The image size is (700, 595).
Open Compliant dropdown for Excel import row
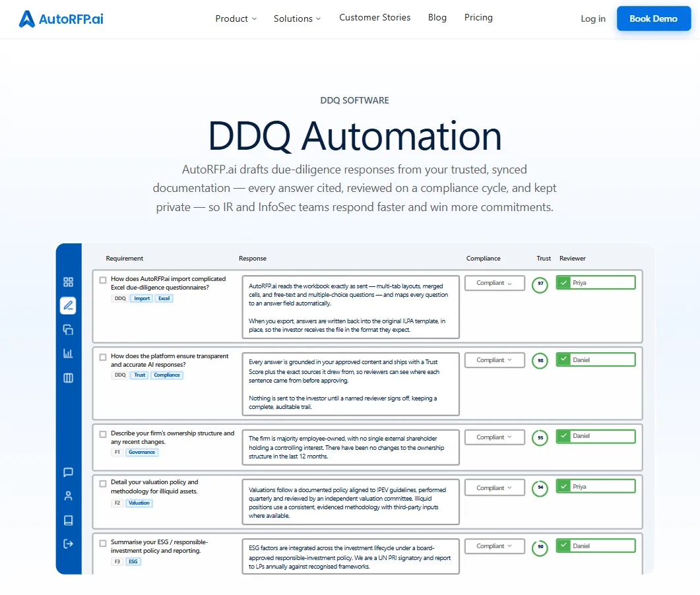pos(495,283)
